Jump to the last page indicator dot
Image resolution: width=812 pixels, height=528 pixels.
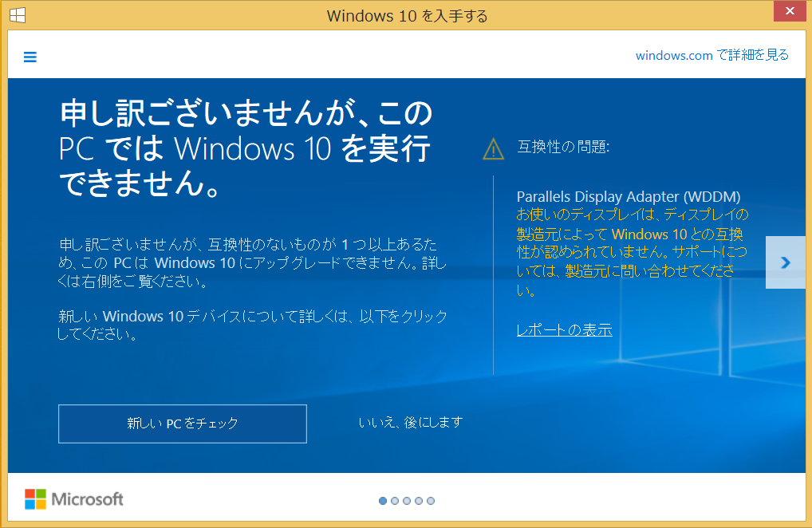point(431,501)
